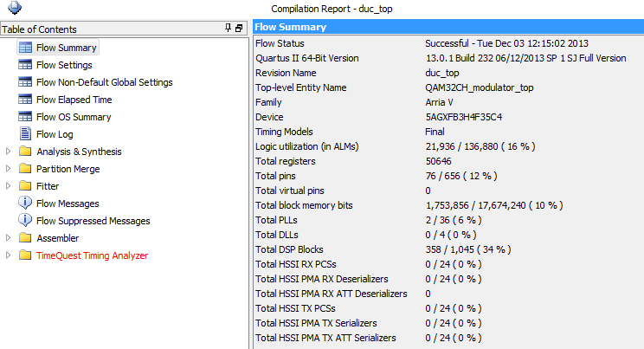Click the Quartus app icon in title bar

coord(15,8)
